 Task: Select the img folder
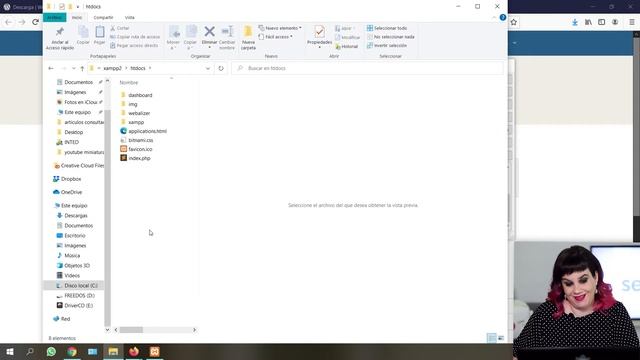[129, 104]
